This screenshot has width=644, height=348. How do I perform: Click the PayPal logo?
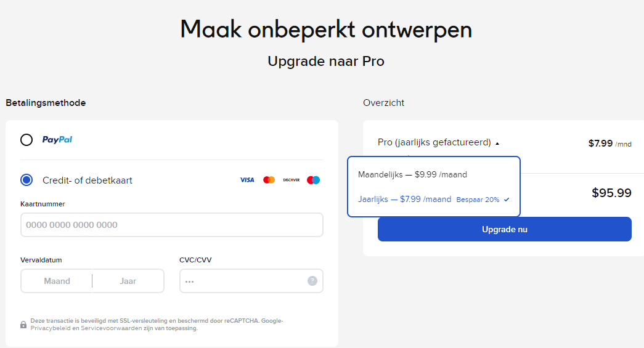point(57,140)
